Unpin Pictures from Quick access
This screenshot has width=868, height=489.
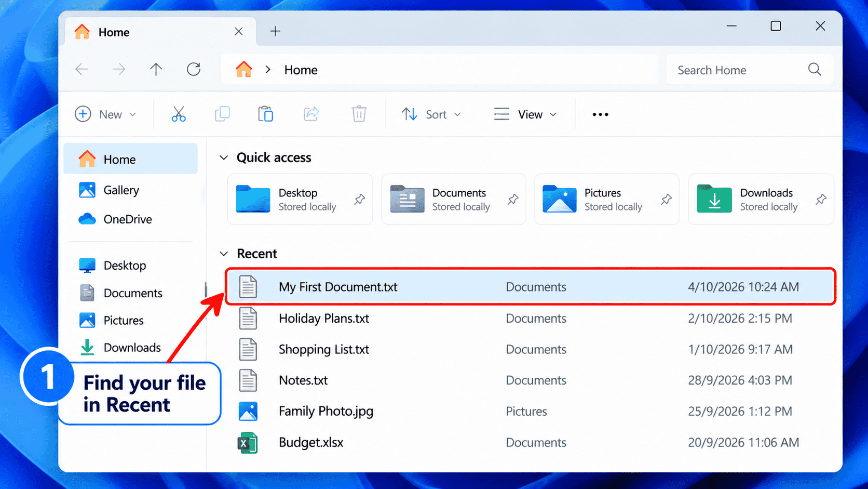(x=666, y=200)
